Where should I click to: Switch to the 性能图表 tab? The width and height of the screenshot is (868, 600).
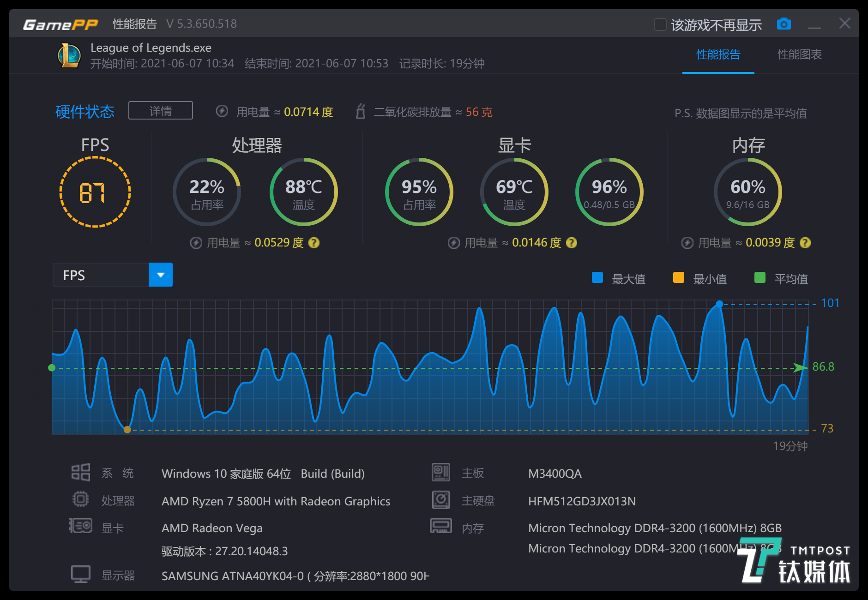point(799,54)
